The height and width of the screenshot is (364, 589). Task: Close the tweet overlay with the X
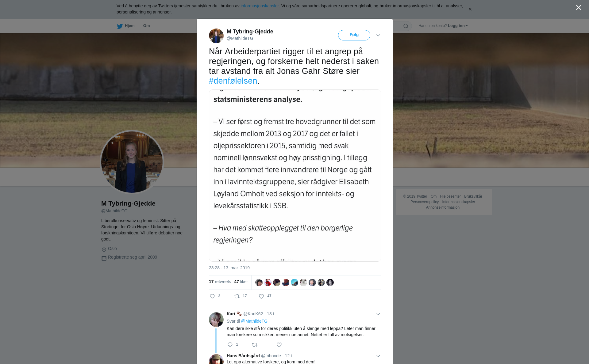(x=579, y=8)
